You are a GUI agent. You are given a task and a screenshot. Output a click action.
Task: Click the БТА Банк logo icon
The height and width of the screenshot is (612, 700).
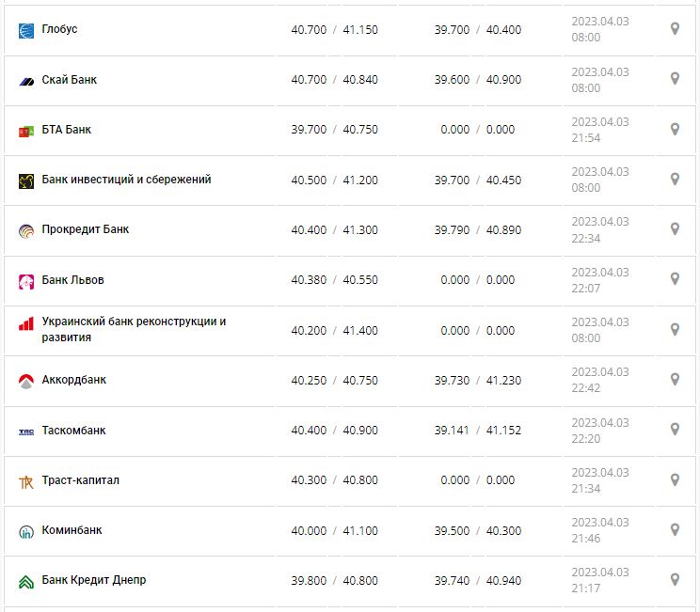click(x=26, y=131)
